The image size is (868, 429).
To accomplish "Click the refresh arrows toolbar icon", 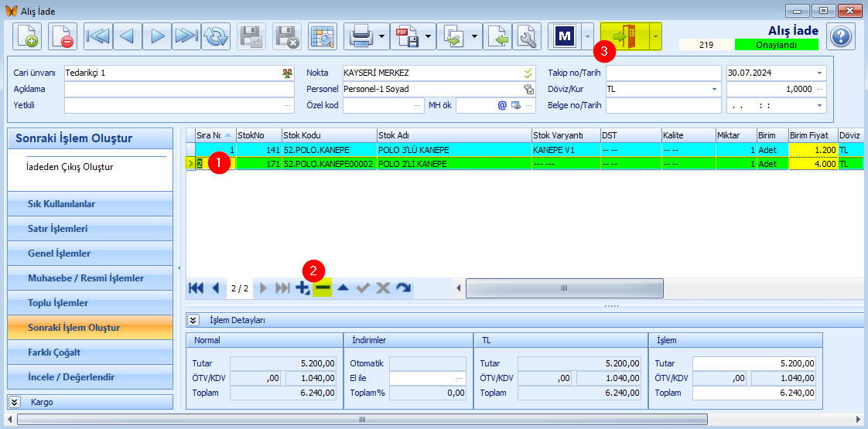I will pos(216,37).
